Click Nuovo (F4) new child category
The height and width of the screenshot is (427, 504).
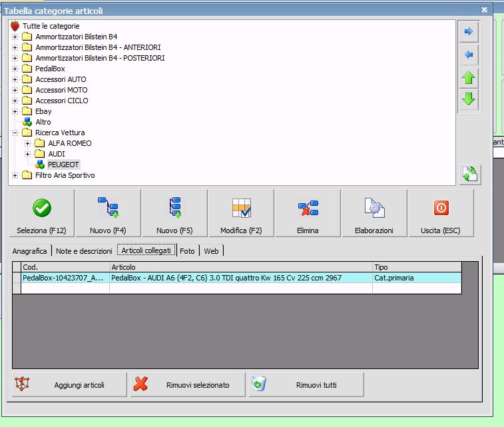coord(109,213)
